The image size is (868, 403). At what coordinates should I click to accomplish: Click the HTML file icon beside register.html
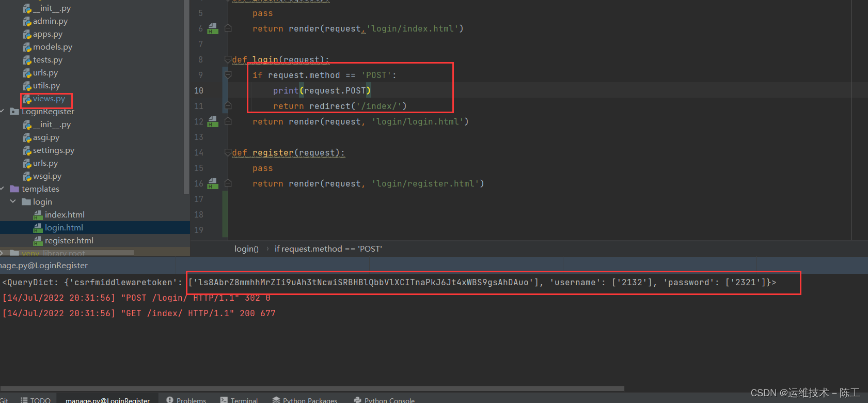click(38, 241)
